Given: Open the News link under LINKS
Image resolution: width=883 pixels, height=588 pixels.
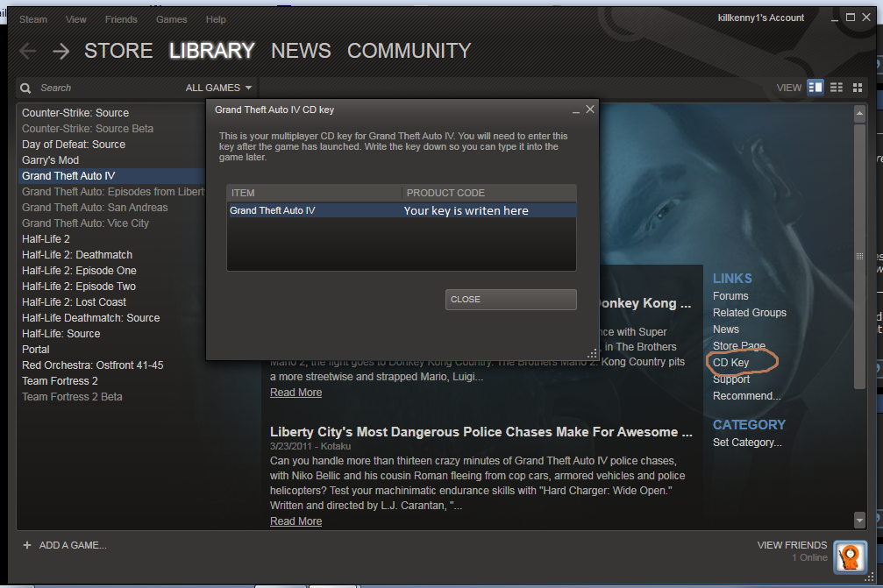Looking at the screenshot, I should [x=726, y=329].
